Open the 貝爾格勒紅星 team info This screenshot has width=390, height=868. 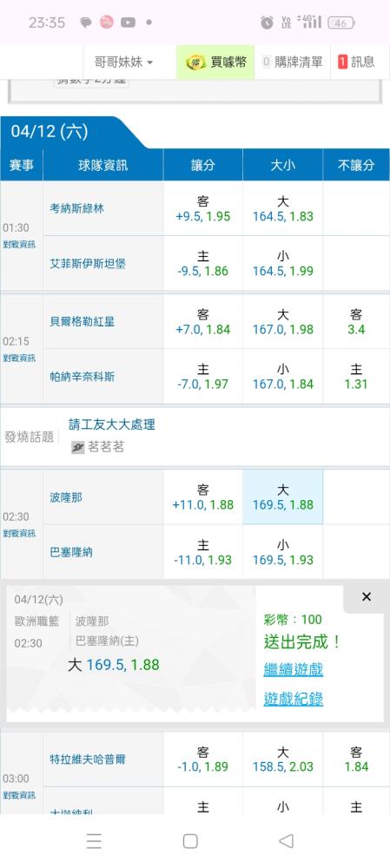[83, 322]
